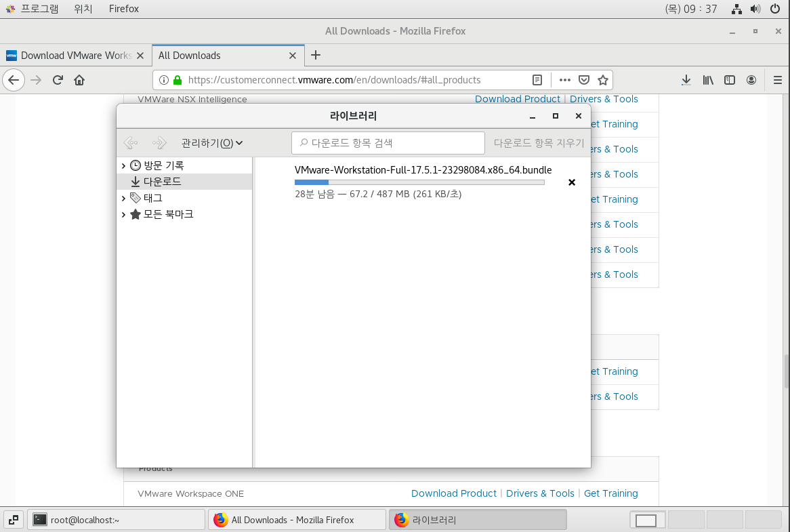
Task: Open the 위치 menu in top panel
Action: [x=83, y=9]
